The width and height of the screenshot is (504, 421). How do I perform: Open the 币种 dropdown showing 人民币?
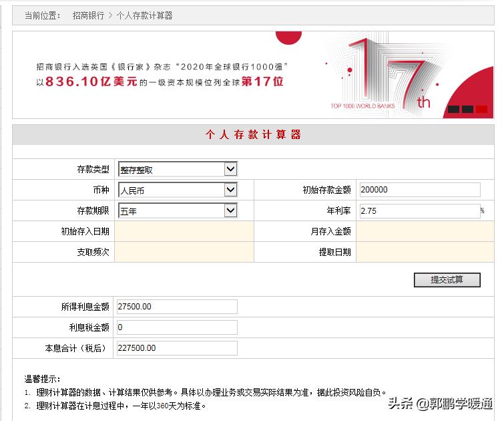[x=178, y=190]
